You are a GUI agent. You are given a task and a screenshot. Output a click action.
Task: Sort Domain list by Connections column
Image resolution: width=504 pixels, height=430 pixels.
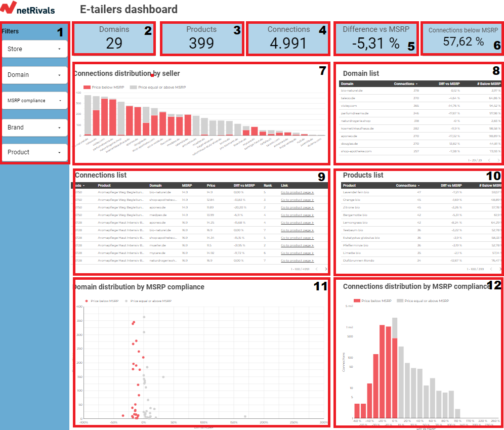(x=406, y=83)
